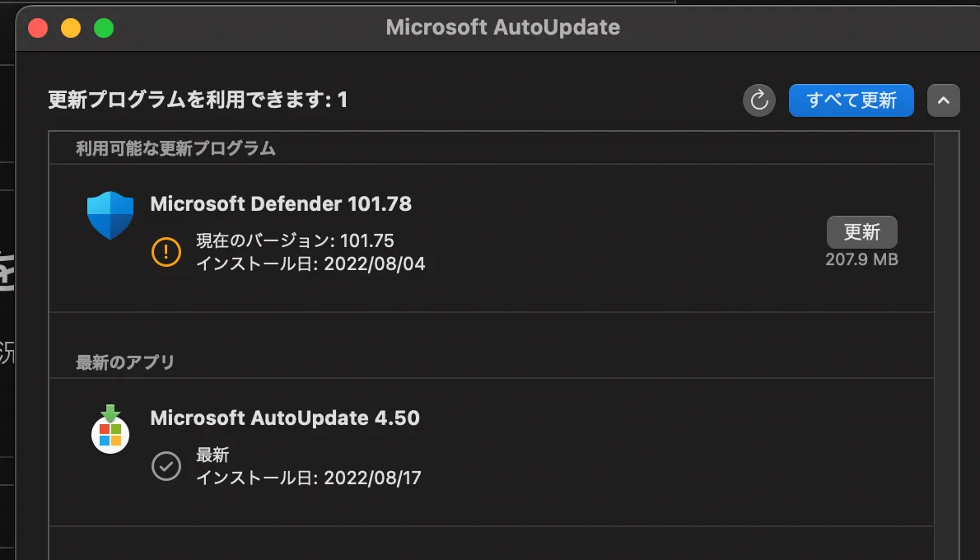Click the Microsoft AutoUpdate app icon
Viewport: 980px width, 560px height.
(110, 428)
